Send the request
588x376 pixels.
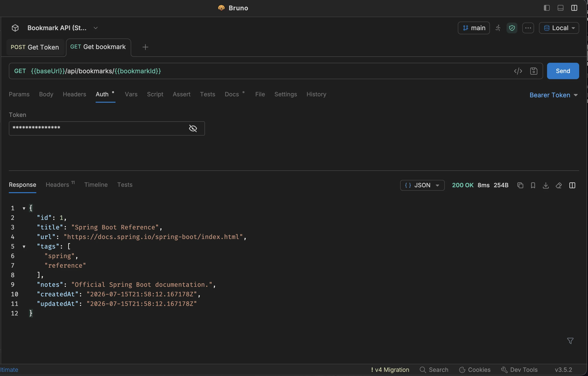tap(563, 71)
